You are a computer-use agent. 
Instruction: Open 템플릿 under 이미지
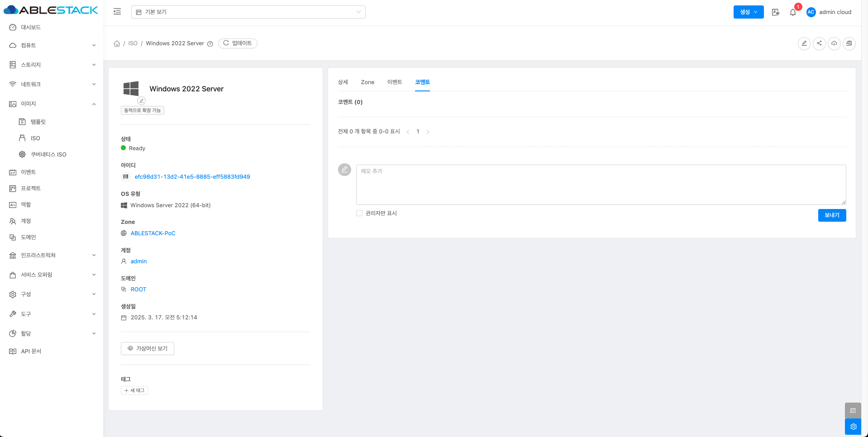tap(52, 122)
